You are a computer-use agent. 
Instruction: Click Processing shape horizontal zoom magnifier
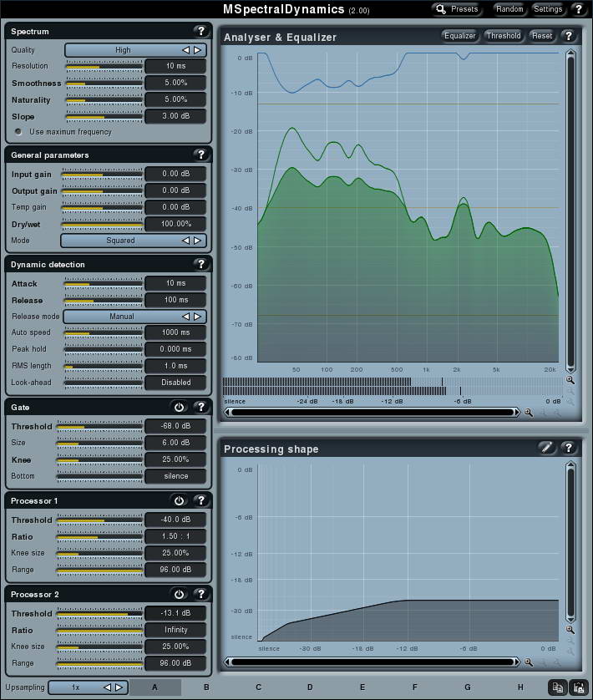529,662
